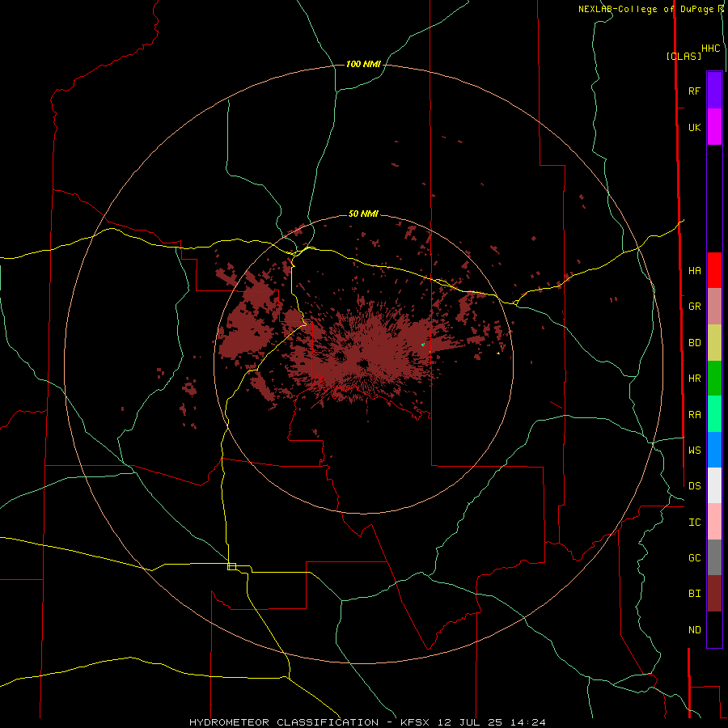Click the 14:24 timestamp
728x728 pixels.
(527, 722)
